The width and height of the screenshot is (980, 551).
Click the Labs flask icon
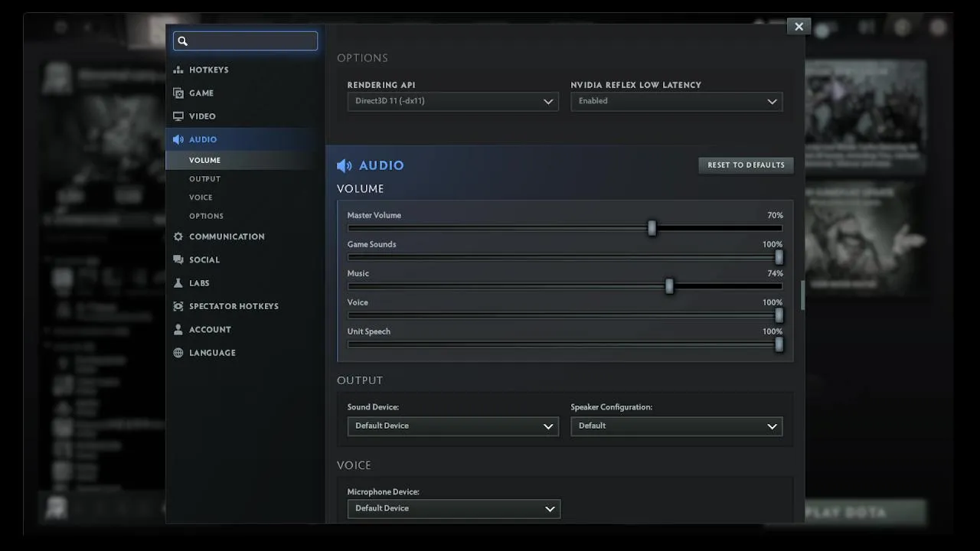click(178, 283)
